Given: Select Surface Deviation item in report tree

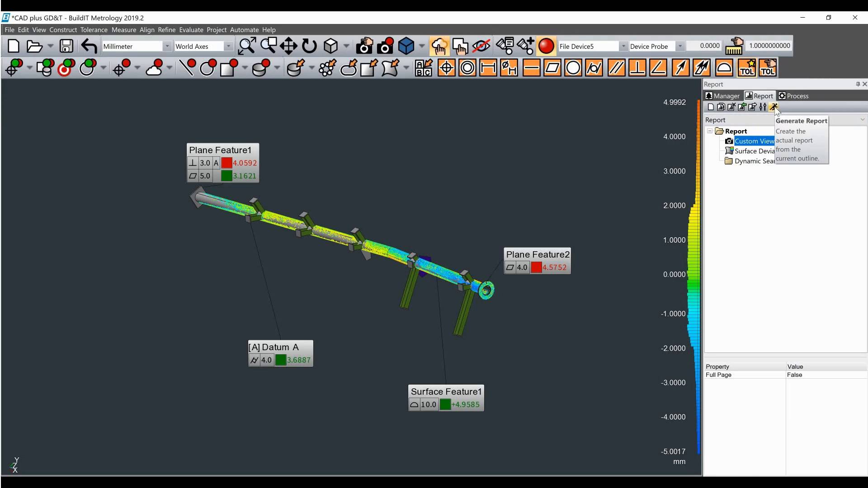Looking at the screenshot, I should pyautogui.click(x=754, y=151).
